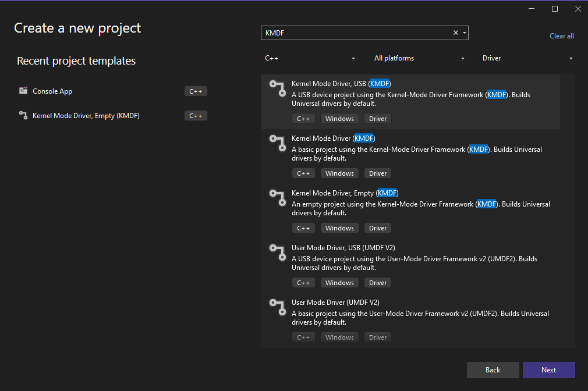Click description 'A USB device project using the User-Mode'
This screenshot has width=588, height=391.
(x=415, y=263)
